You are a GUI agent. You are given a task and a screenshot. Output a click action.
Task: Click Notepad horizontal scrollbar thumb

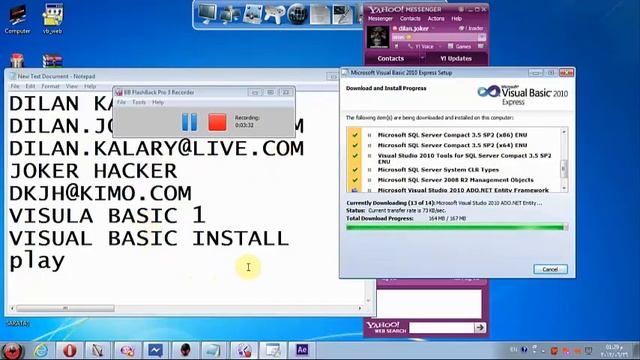pyautogui.click(x=65, y=308)
